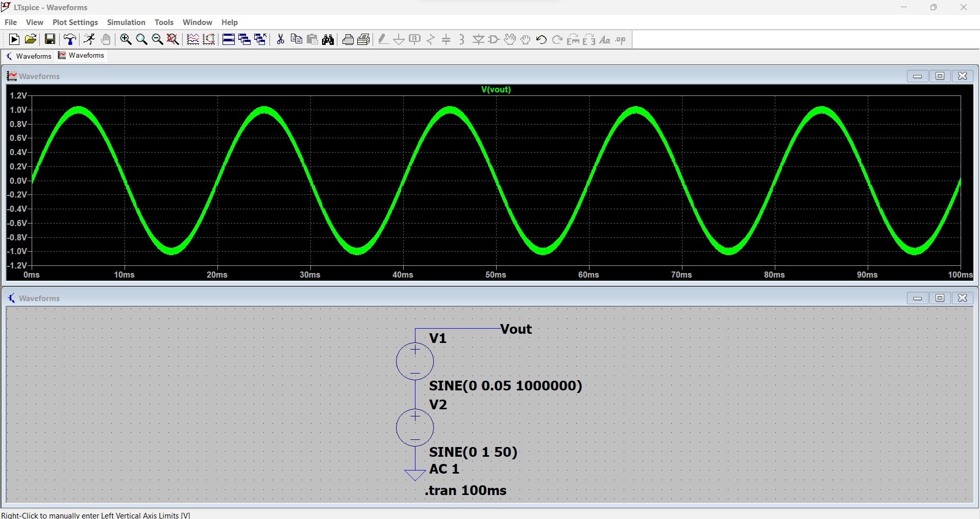Click the SINE(0 1 50) text

coord(473,452)
